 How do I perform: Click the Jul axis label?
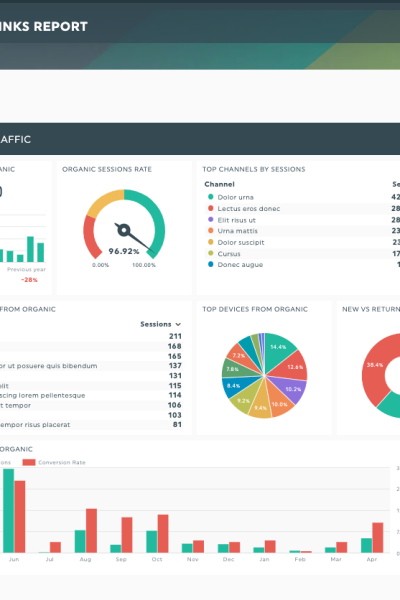[x=49, y=559]
